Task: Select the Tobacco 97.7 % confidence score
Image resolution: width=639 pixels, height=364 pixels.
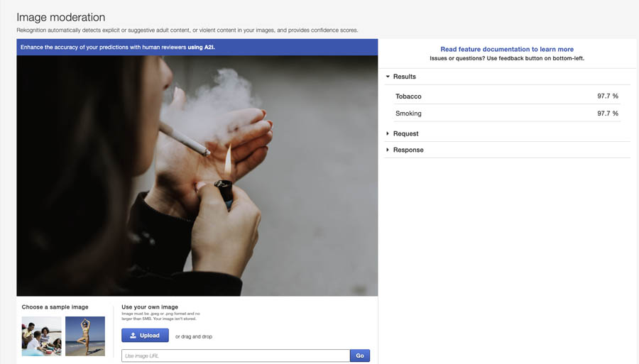Action: pyautogui.click(x=607, y=96)
